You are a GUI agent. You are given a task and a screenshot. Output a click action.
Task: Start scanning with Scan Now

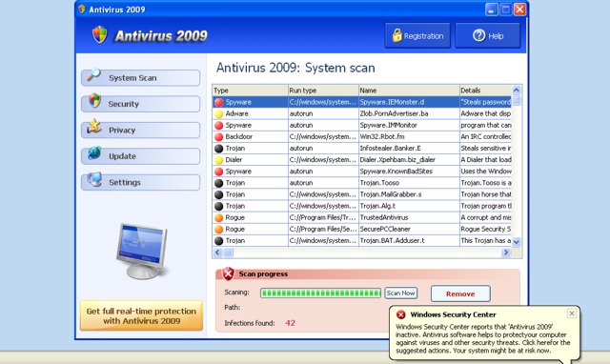(400, 293)
